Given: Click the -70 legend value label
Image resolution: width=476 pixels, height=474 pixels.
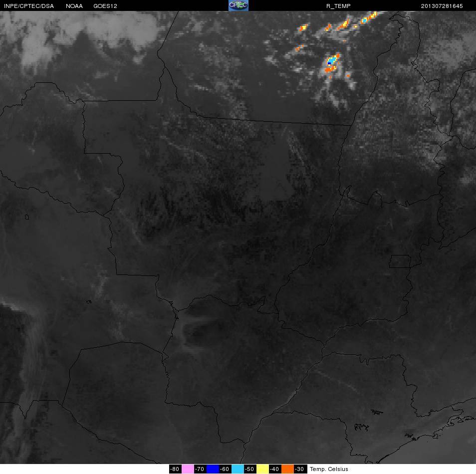Looking at the screenshot, I should click(x=201, y=469).
